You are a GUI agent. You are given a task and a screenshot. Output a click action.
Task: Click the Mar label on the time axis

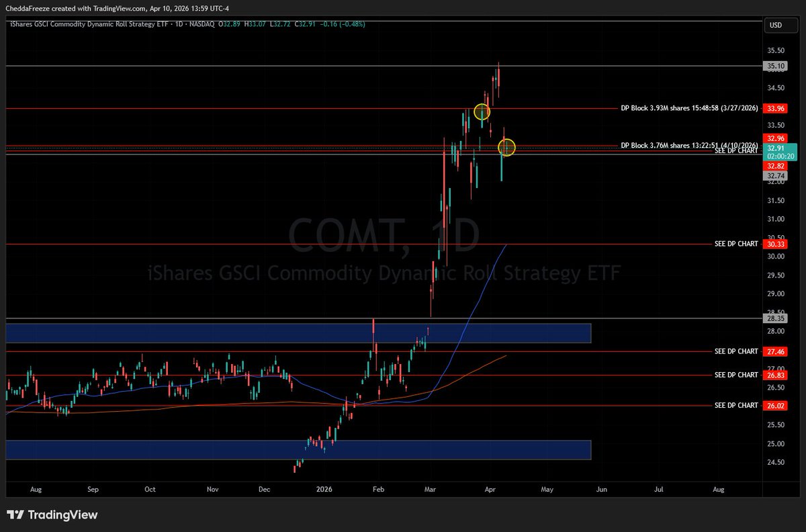click(430, 490)
